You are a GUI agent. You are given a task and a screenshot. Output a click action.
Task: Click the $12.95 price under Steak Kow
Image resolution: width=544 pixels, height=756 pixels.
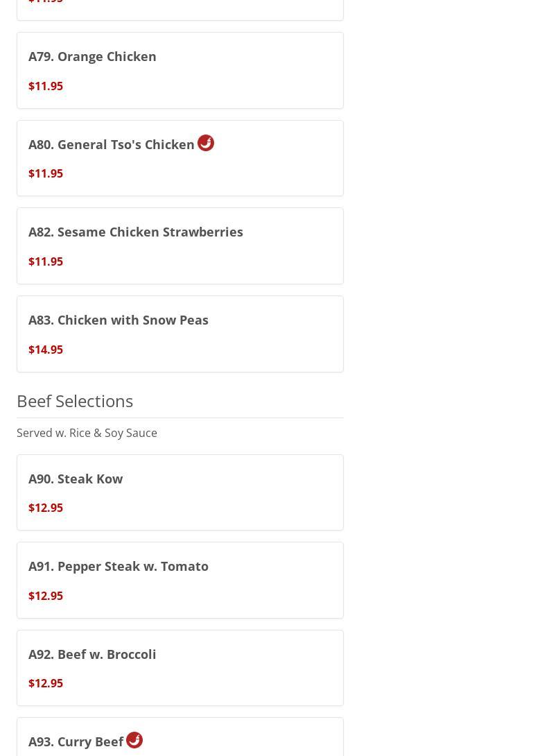tap(46, 508)
